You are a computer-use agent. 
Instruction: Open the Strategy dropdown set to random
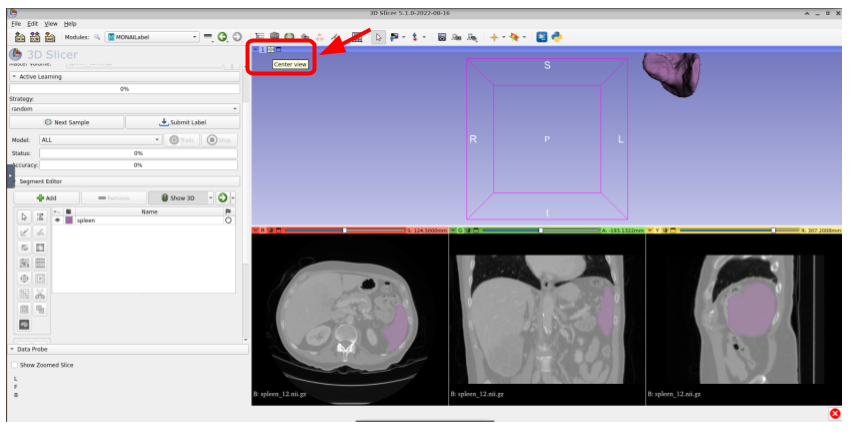(x=124, y=108)
